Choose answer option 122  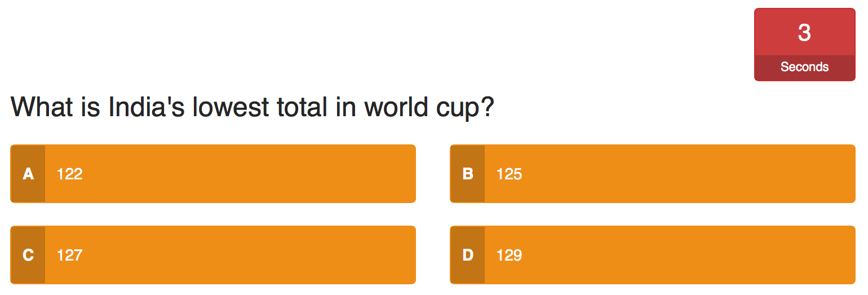70,174
